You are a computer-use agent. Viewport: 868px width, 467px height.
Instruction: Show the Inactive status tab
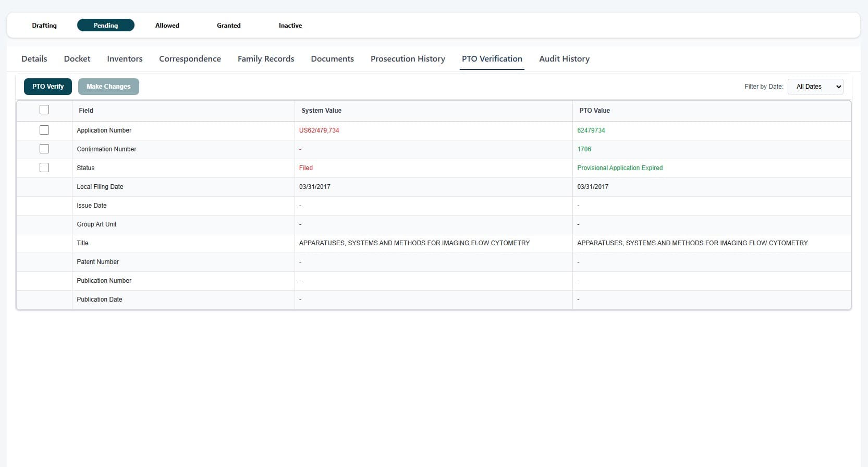pos(290,25)
